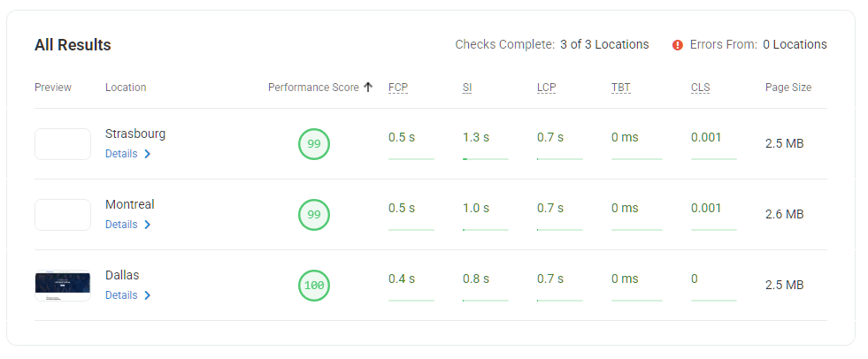This screenshot has width=868, height=359.
Task: Sort results by Performance Score header
Action: 313,88
